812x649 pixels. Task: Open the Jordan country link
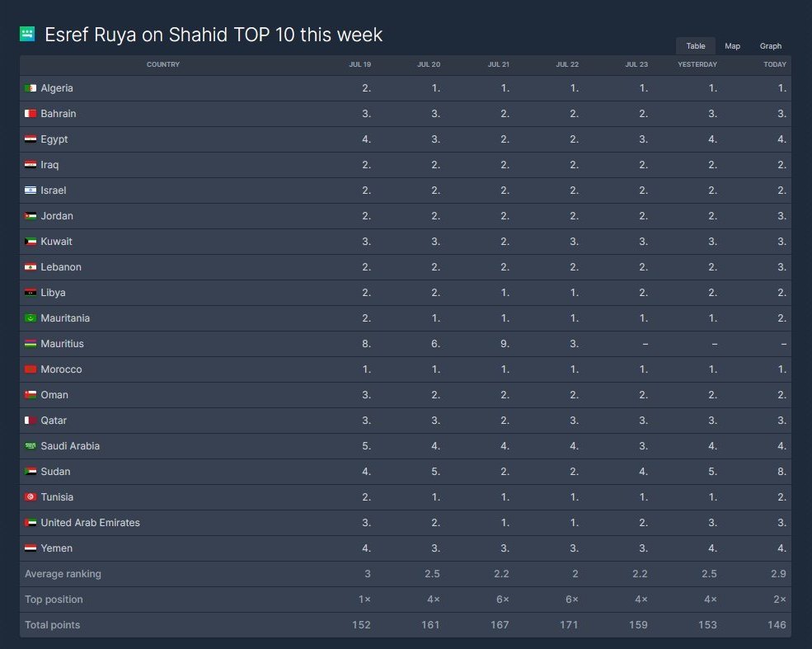57,216
